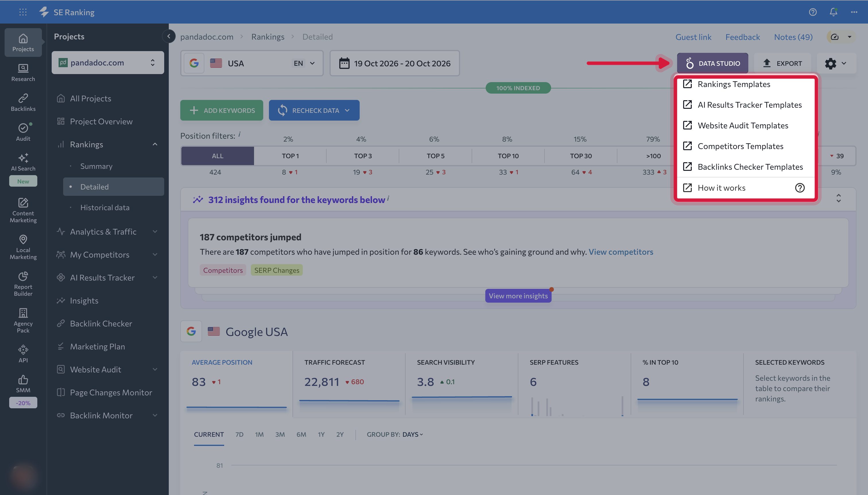
Task: Open Content Marketing in left rail
Action: (23, 210)
